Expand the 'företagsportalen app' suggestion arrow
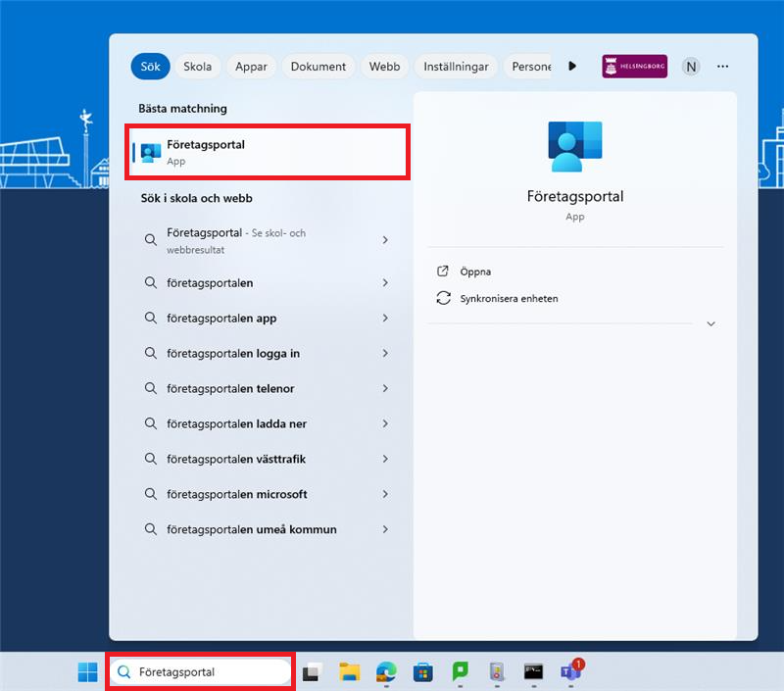This screenshot has width=784, height=691. 385,318
